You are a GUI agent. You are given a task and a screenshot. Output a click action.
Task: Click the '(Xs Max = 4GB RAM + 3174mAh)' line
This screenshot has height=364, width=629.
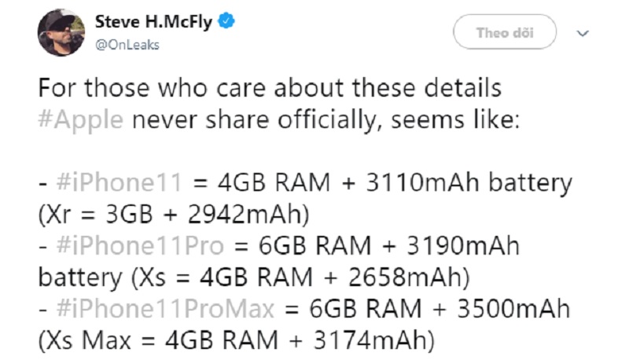(x=237, y=341)
